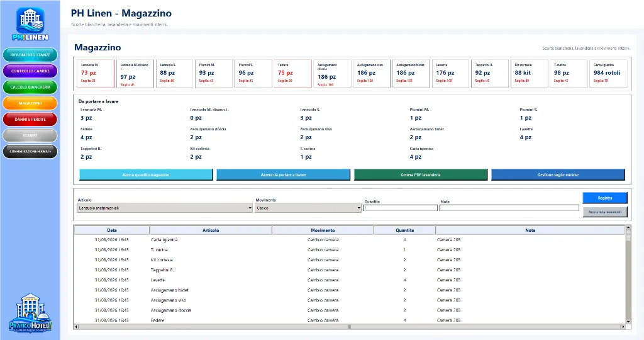Select the Kit cortesia 88 kit card

pyautogui.click(x=530, y=74)
